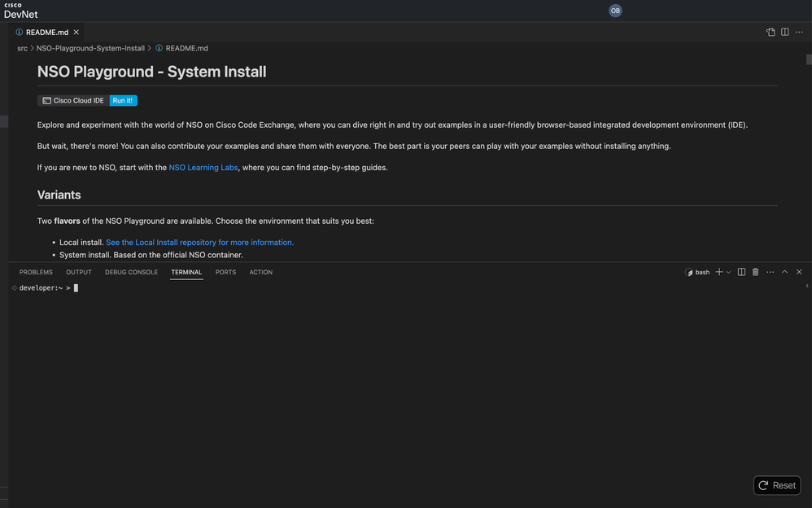This screenshot has width=812, height=508.
Task: Click the src breadcrumb segment
Action: pos(22,48)
